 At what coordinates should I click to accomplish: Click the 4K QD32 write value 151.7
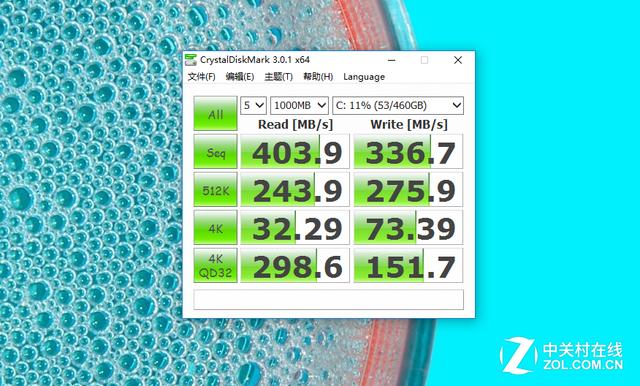point(408,265)
